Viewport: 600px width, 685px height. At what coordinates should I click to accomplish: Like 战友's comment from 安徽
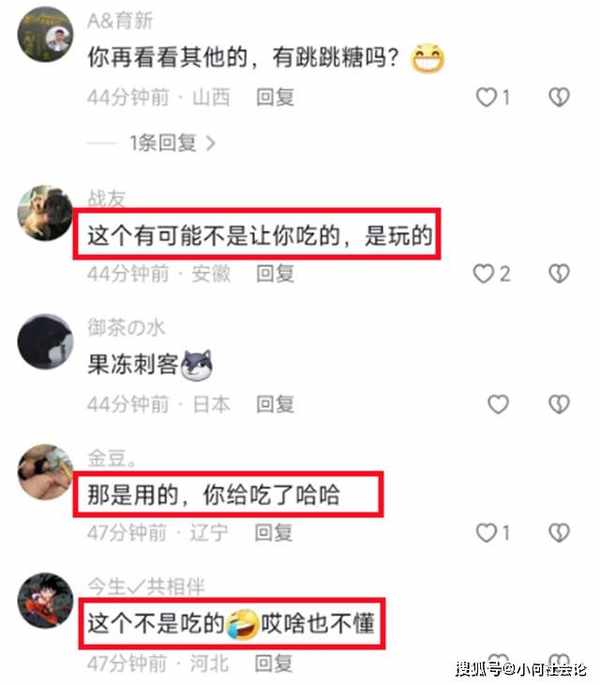[x=483, y=274]
